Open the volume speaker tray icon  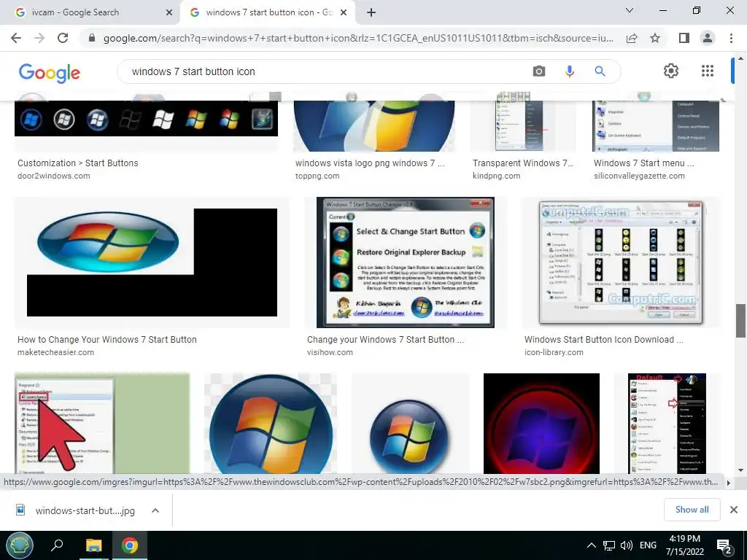pos(627,545)
